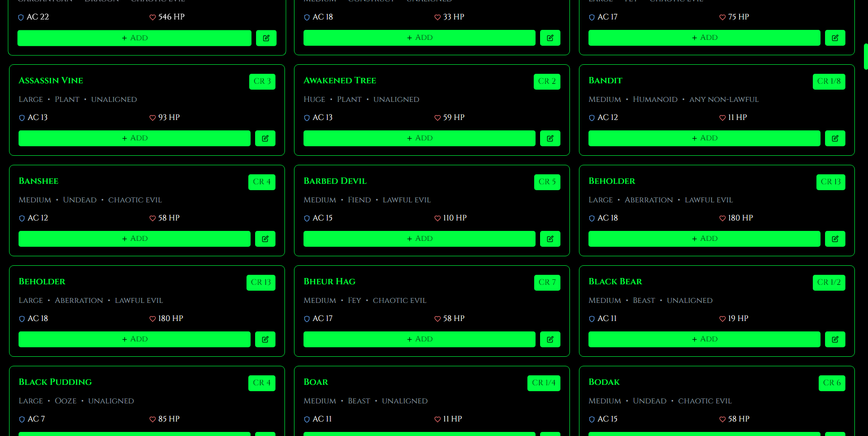Open the edit icon for Awakened Tree

point(550,139)
